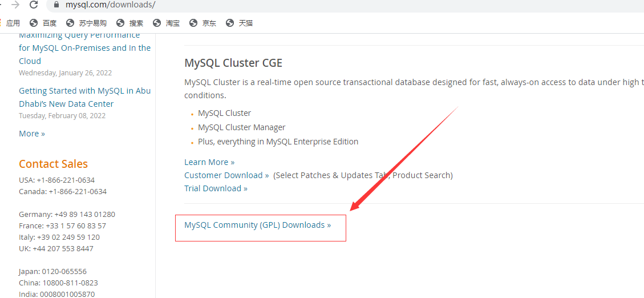Click the date Wednesday, January 26, 2022
This screenshot has width=644, height=298.
coord(65,73)
